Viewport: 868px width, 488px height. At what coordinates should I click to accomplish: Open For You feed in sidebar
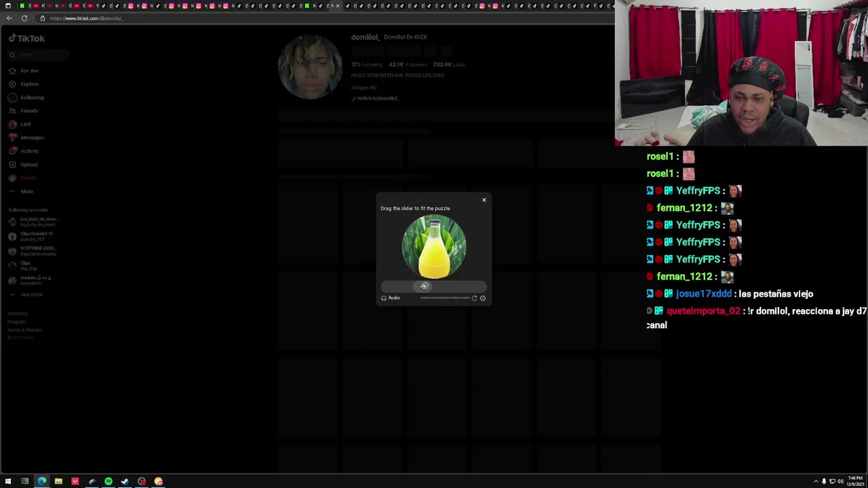(x=24, y=70)
